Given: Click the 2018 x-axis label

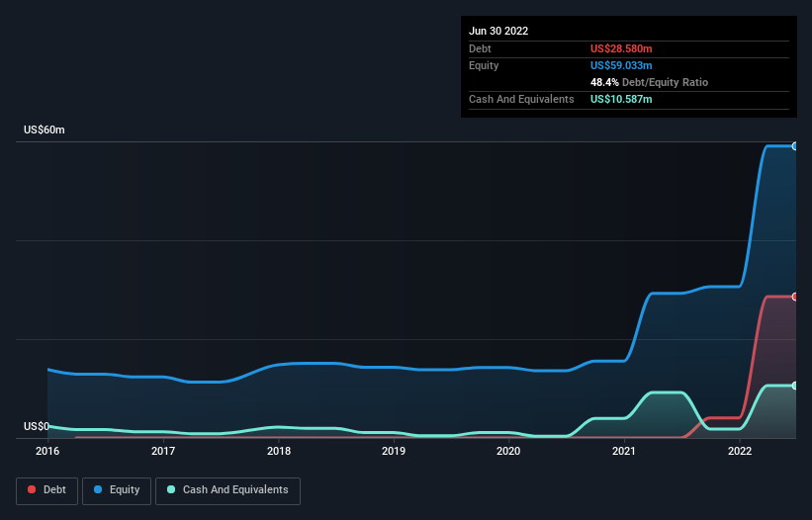Looking at the screenshot, I should 279,451.
